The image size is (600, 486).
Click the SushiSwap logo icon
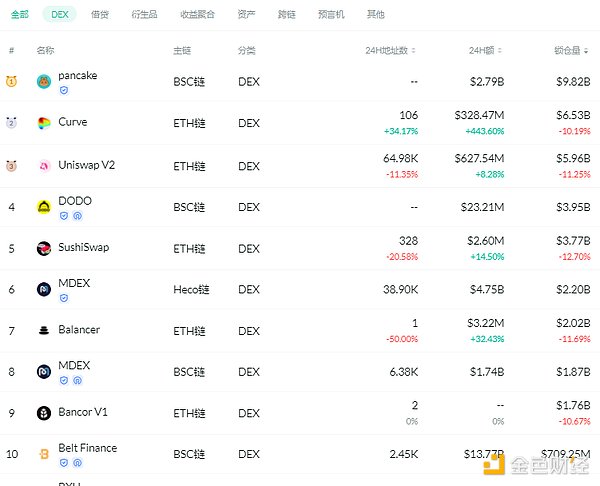click(44, 248)
